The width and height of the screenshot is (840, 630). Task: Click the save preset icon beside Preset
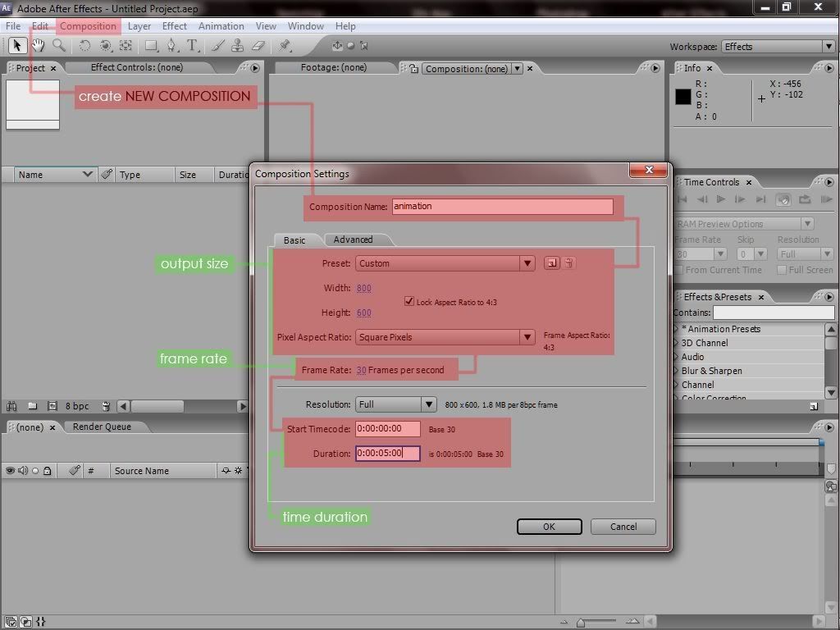[551, 263]
